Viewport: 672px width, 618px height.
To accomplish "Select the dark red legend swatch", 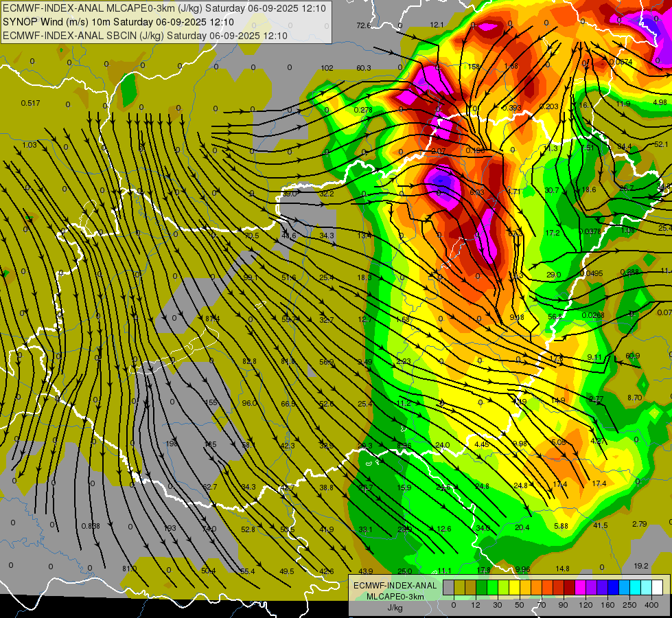I will (x=569, y=587).
